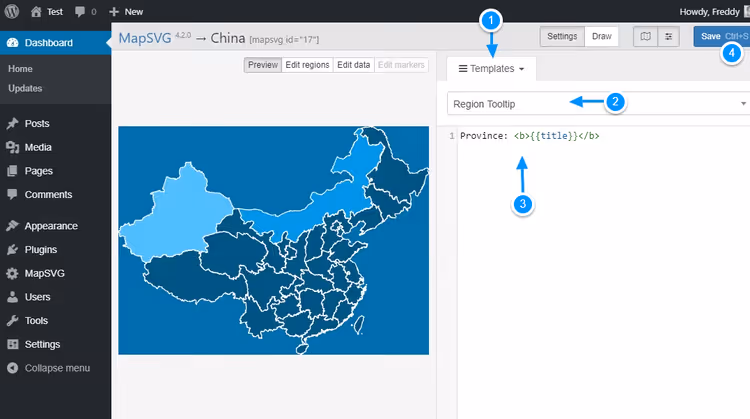Go to Dashboard Updates

click(x=25, y=88)
